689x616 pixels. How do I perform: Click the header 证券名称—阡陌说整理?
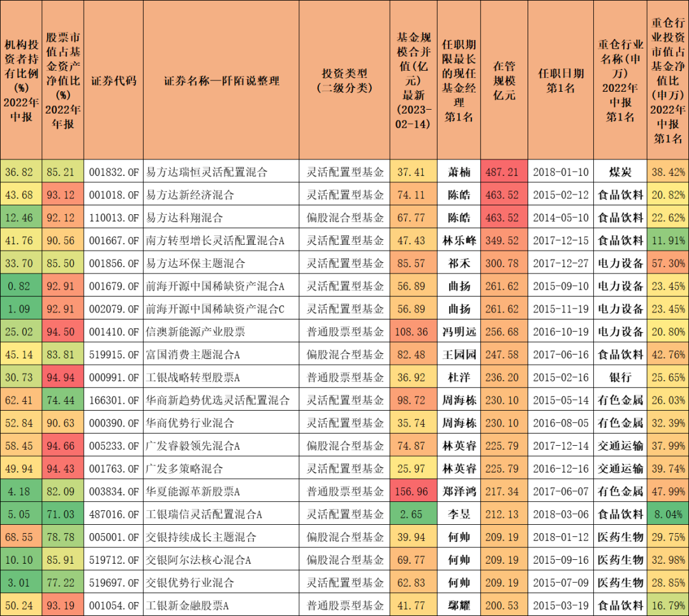pos(221,80)
